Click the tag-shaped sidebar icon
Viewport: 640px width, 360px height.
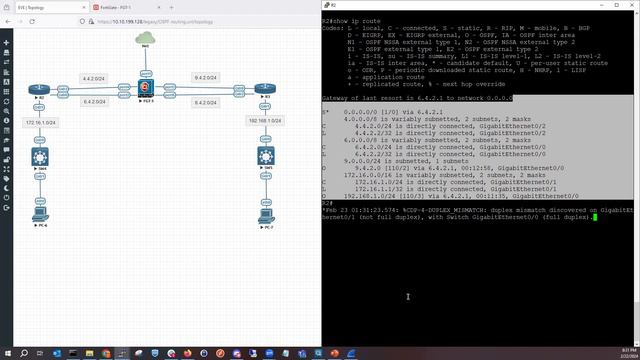[6, 179]
